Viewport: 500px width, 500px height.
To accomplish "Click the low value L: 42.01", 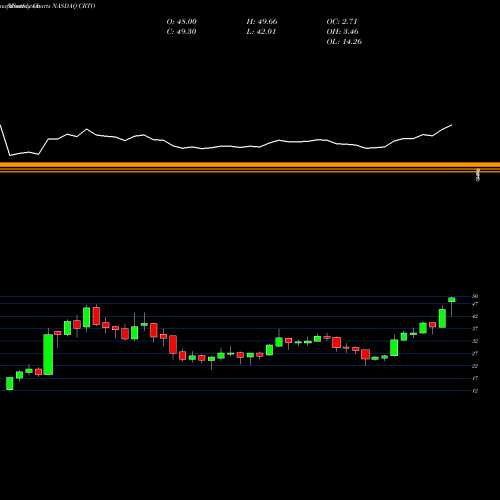I will pos(261,32).
